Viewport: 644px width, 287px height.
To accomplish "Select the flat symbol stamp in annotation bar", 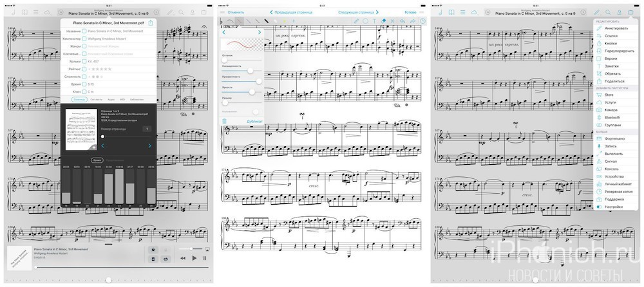I will 222,21.
